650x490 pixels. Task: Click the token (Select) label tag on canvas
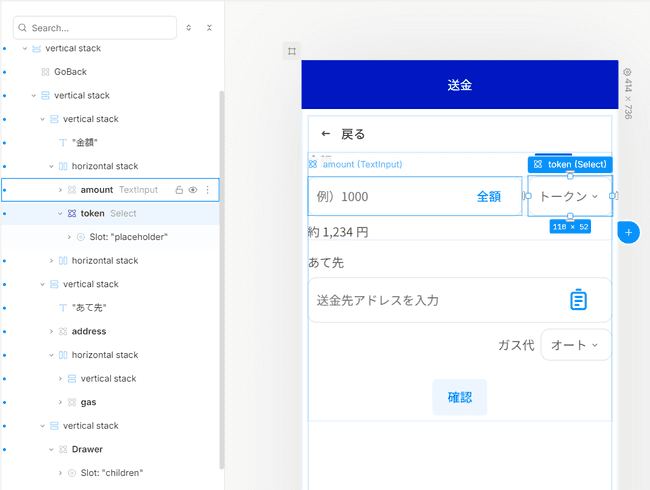570,164
